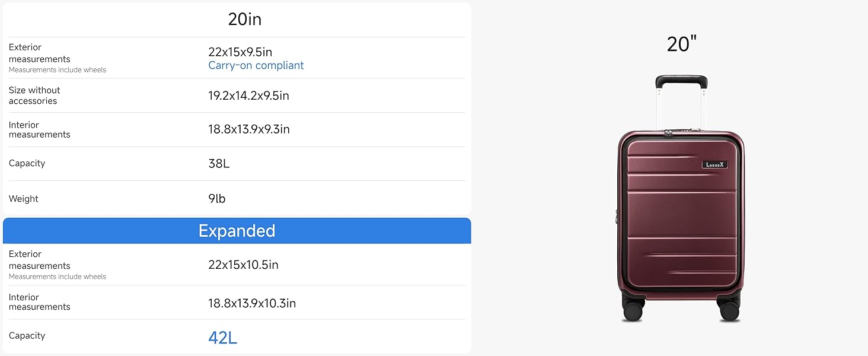Click the Weight row label

pos(24,199)
